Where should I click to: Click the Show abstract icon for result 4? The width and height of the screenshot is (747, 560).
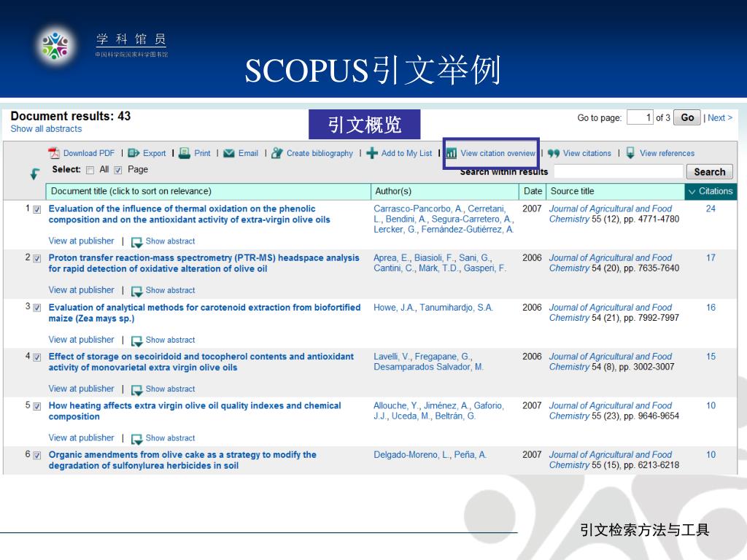tap(136, 389)
